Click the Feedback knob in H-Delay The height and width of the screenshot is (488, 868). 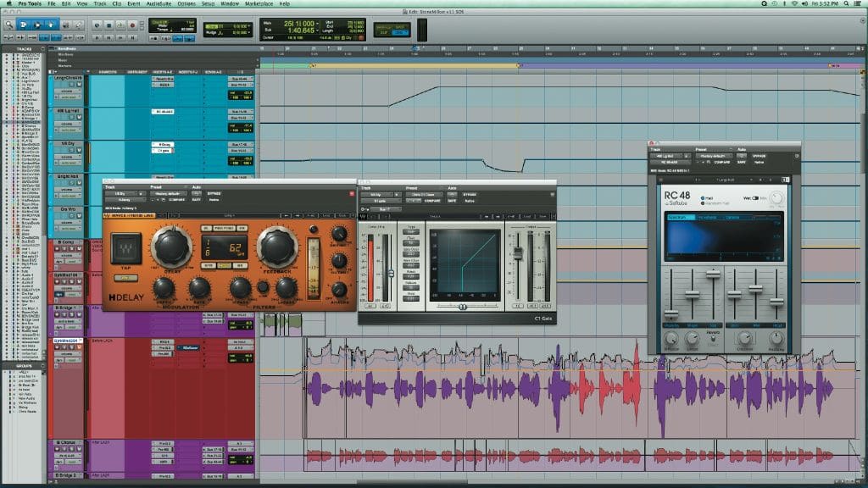pyautogui.click(x=276, y=247)
